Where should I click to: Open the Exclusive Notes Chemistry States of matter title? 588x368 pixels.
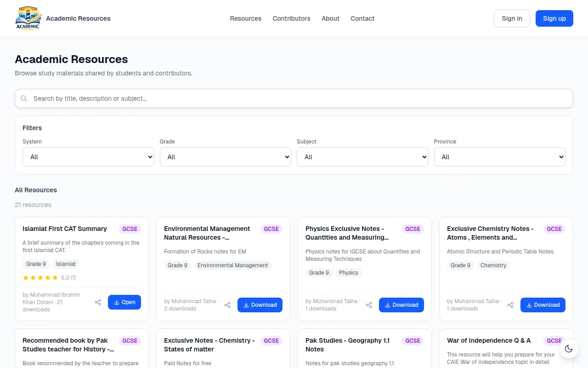(x=209, y=345)
